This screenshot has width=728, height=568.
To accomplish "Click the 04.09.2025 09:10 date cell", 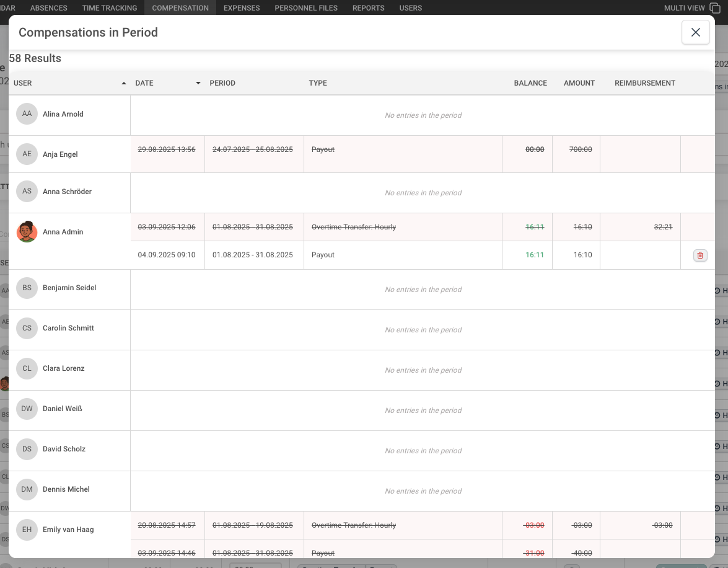I will coord(167,255).
